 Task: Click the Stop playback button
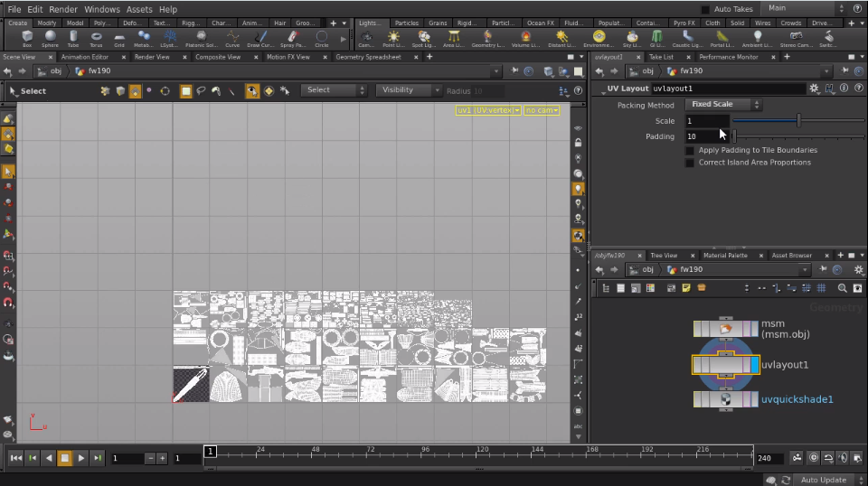[65, 458]
